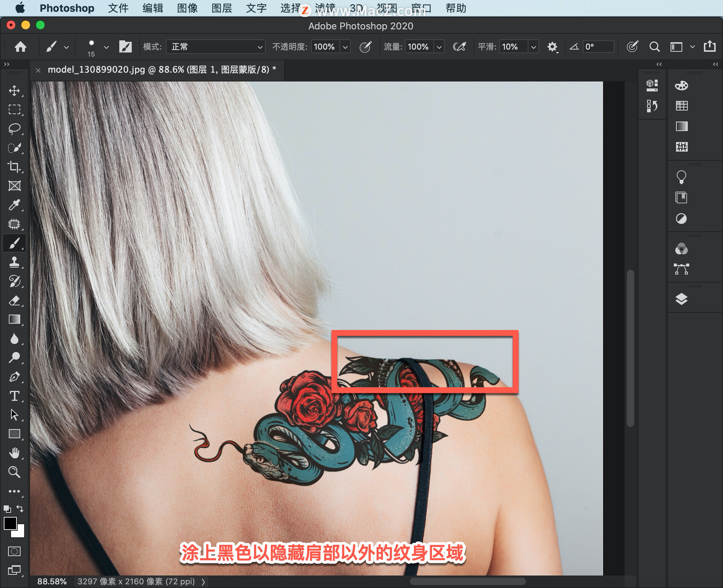Open the History panel icon
Image resolution: width=723 pixels, height=588 pixels.
(652, 106)
